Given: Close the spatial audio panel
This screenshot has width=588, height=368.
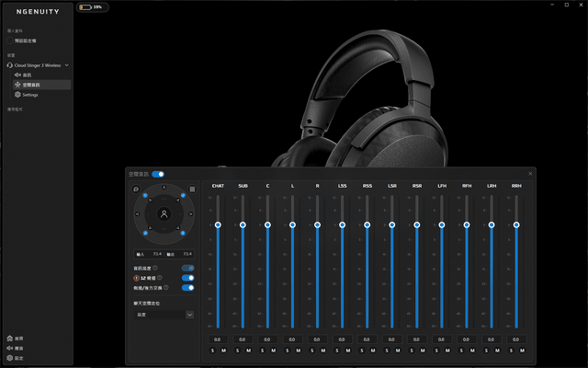Looking at the screenshot, I should click(x=530, y=174).
